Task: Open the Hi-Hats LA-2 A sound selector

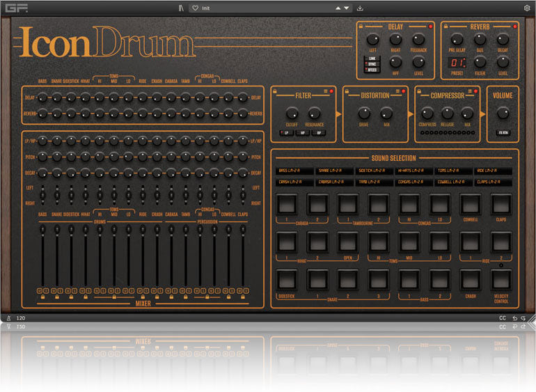Action: point(413,171)
